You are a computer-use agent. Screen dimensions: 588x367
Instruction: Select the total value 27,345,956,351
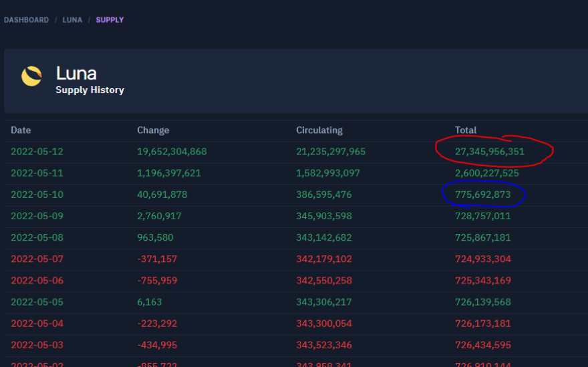[490, 152]
